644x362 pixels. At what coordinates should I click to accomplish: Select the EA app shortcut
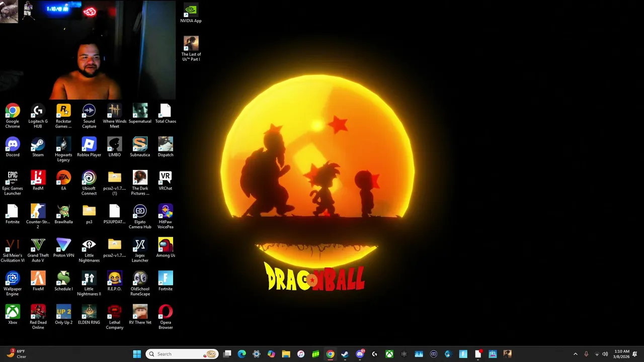[x=63, y=181]
